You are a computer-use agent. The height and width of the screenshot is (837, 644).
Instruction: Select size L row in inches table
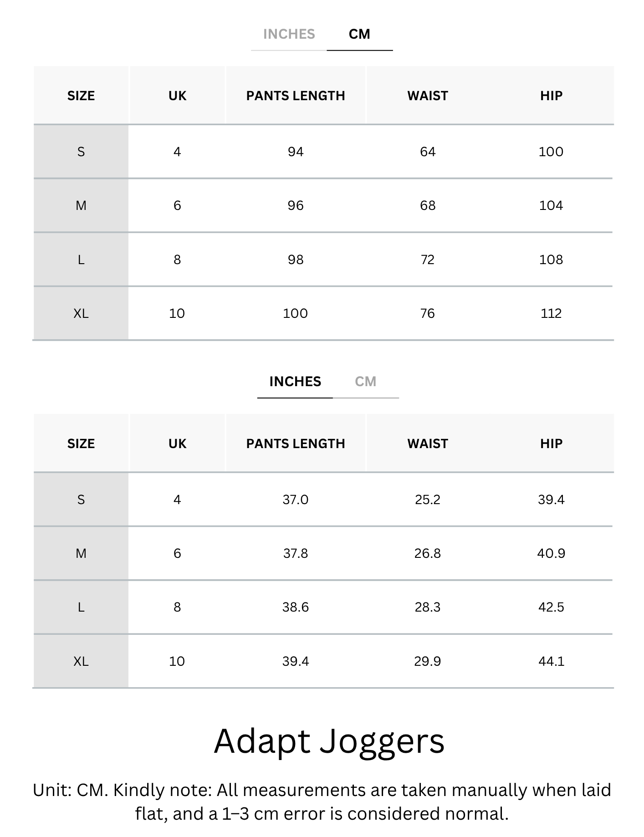(323, 607)
